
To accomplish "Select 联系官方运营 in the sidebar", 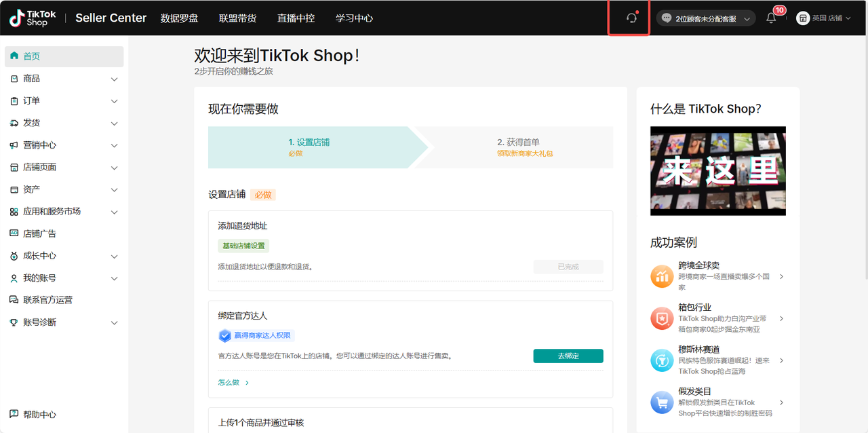I will pos(47,300).
